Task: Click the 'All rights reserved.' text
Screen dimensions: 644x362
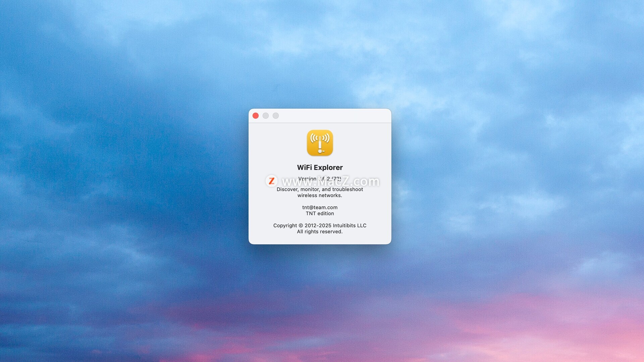Action: coord(320,232)
